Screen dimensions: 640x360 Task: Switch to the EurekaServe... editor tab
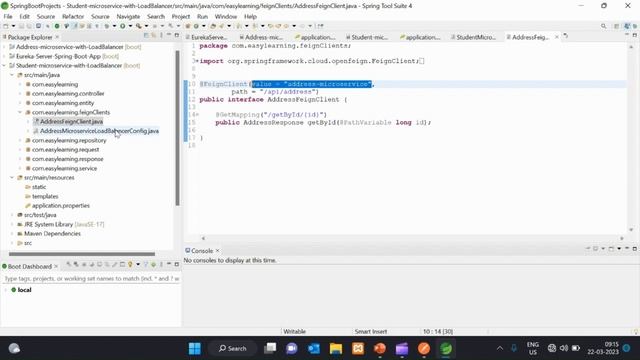pos(206,37)
